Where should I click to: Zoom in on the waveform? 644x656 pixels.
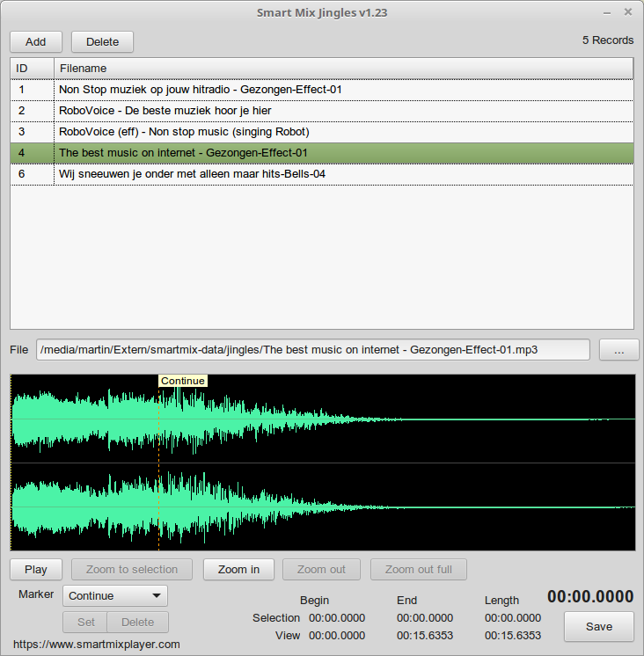238,569
